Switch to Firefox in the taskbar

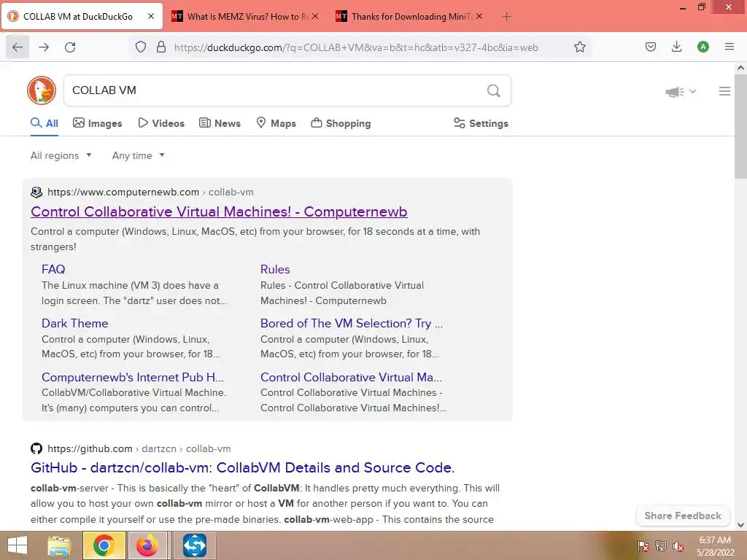[x=147, y=545]
